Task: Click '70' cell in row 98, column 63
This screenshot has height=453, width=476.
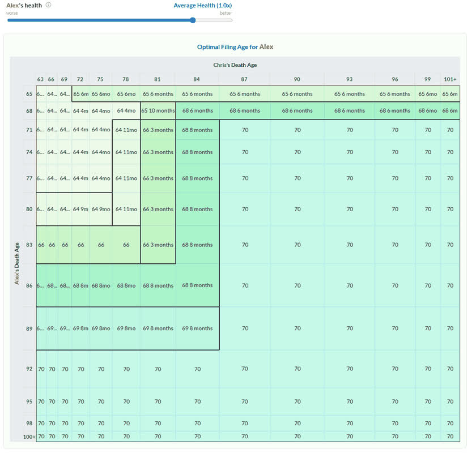Action: tap(41, 423)
